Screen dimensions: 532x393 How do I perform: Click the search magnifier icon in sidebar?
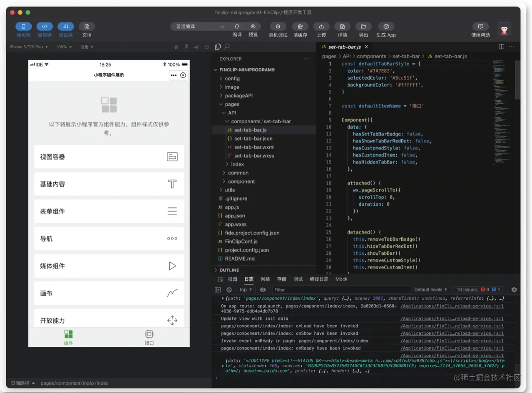(x=227, y=47)
